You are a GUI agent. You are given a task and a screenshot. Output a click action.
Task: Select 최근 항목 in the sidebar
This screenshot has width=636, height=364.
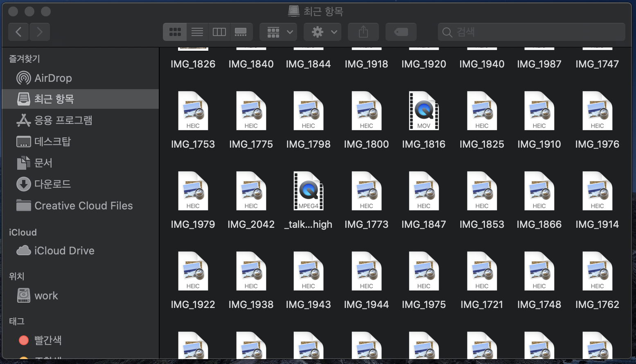click(x=80, y=99)
